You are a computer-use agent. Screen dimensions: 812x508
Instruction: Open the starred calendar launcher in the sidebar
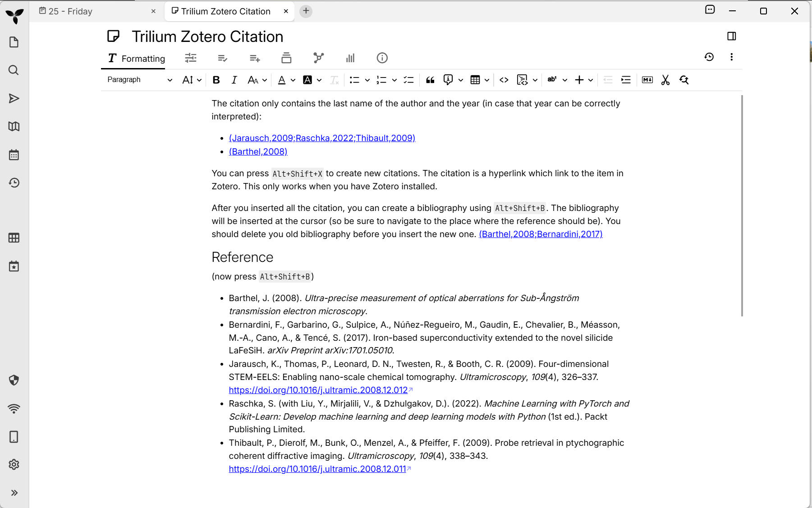point(14,266)
